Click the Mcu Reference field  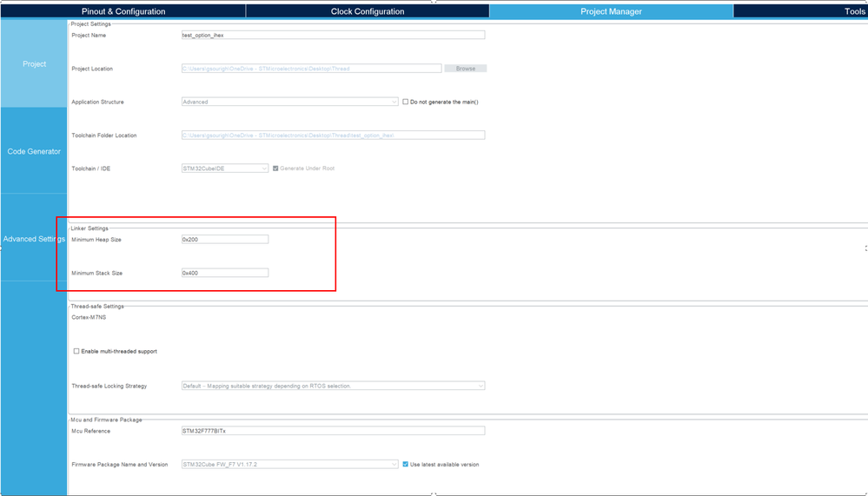(x=334, y=431)
